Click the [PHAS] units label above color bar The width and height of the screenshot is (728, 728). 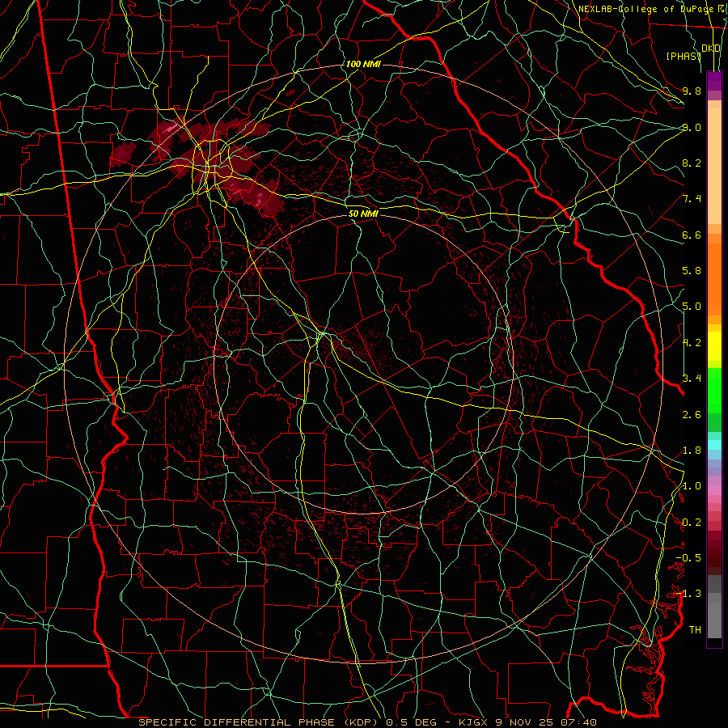tap(683, 56)
